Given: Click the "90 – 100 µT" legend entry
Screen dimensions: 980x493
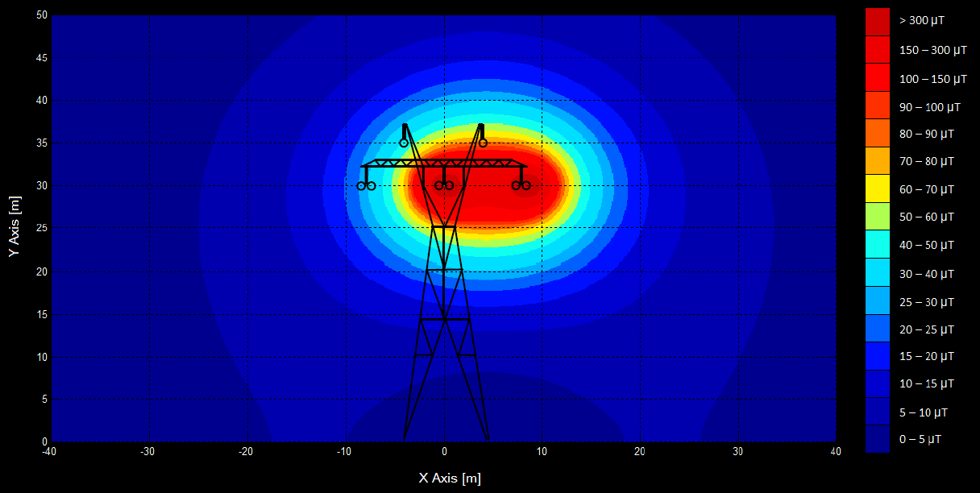Looking at the screenshot, I should coord(878,106).
